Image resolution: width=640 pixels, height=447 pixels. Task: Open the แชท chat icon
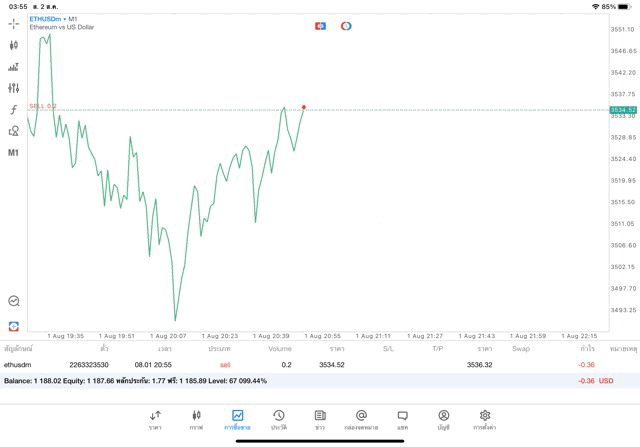coord(402,419)
